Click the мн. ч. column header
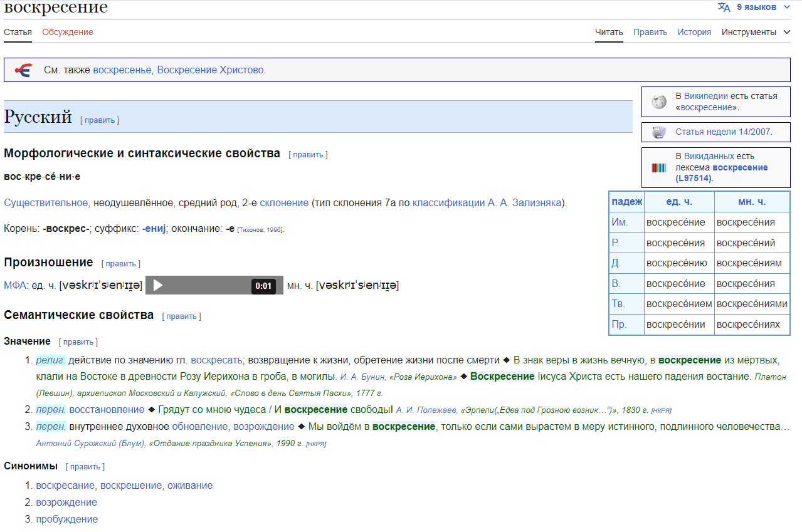 pyautogui.click(x=752, y=202)
